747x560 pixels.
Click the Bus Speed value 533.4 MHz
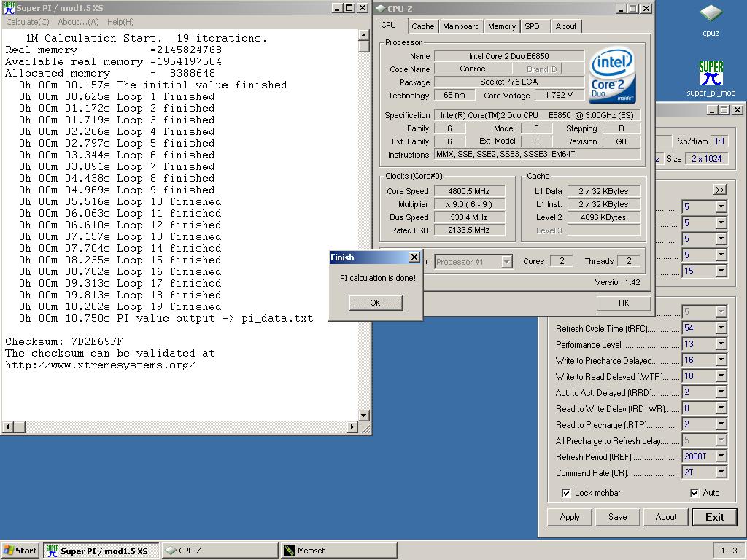tap(469, 217)
